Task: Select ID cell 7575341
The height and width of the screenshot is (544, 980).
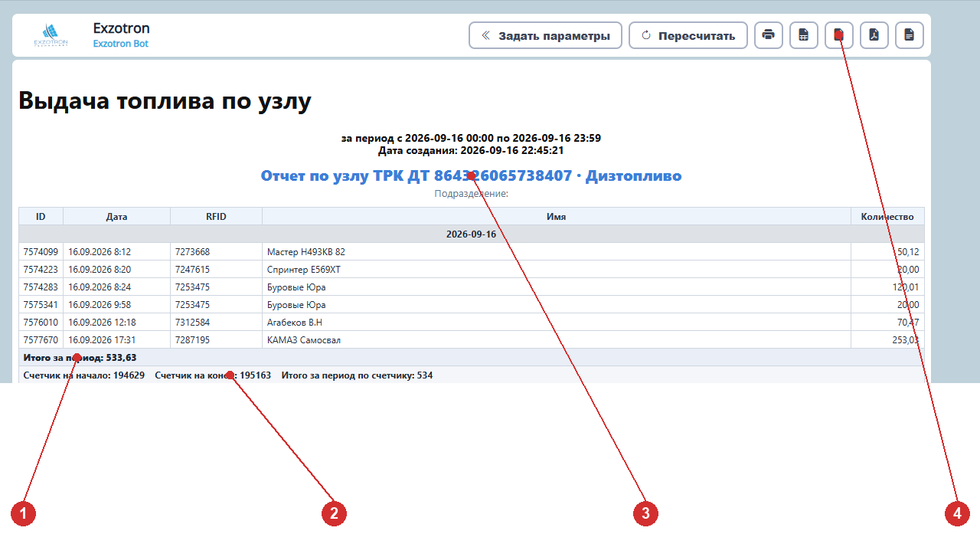Action: pos(41,304)
